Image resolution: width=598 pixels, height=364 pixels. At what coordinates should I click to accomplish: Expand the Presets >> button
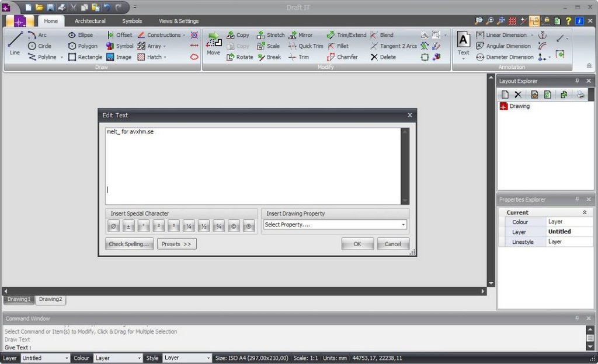[x=176, y=244]
